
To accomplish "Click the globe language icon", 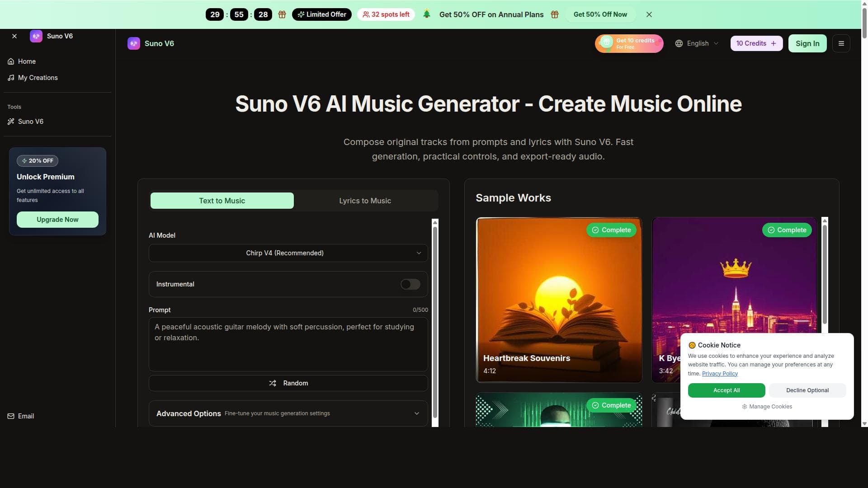I will tap(679, 43).
